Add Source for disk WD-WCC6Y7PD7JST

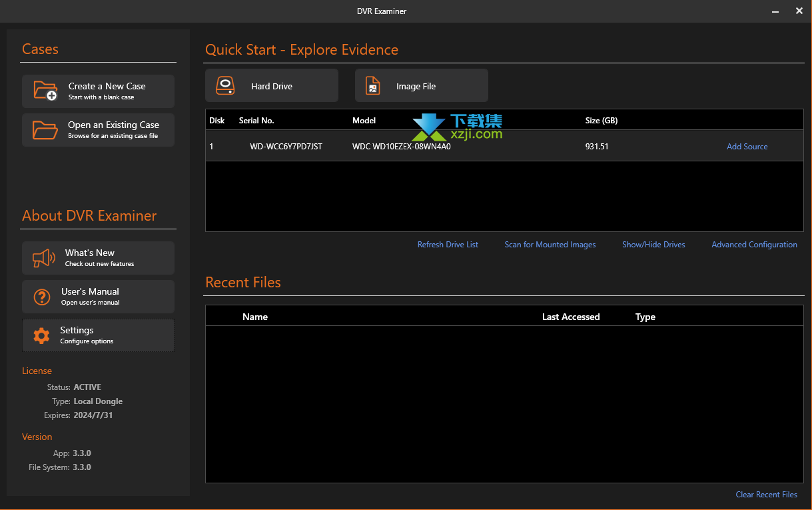[747, 147]
